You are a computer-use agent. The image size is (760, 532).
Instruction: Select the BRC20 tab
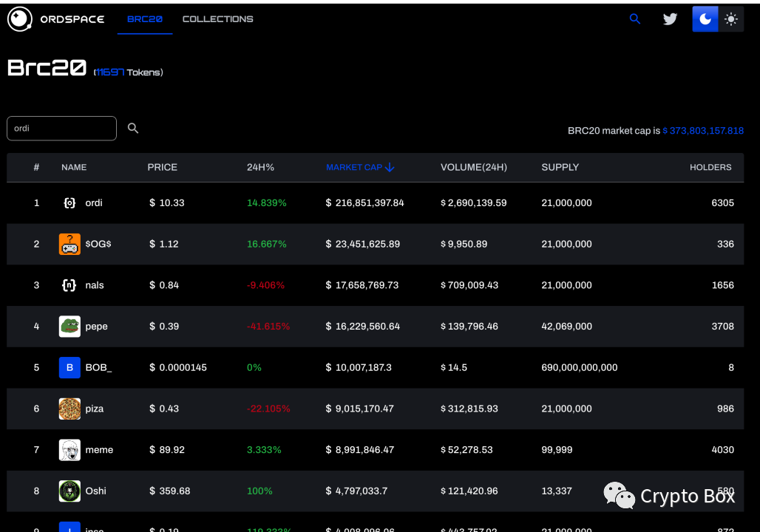[145, 19]
